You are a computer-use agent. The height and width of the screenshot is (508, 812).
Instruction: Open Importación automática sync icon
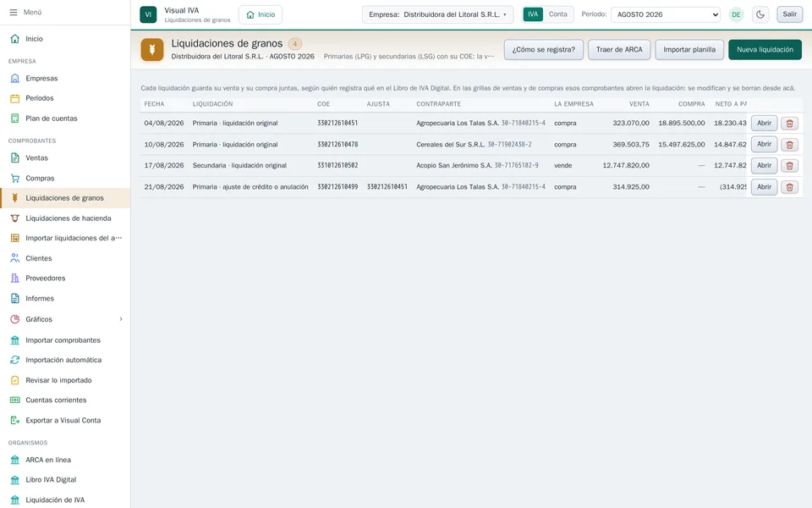(x=15, y=360)
